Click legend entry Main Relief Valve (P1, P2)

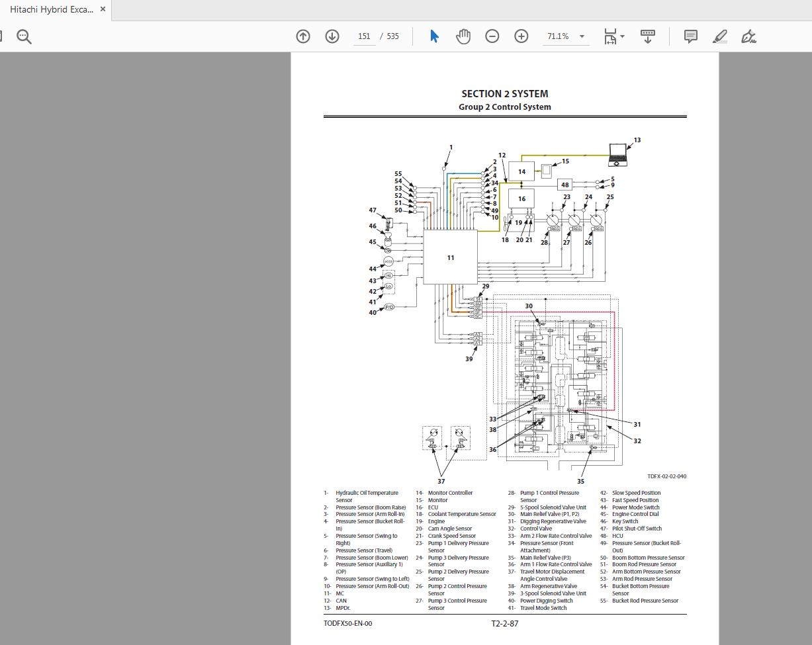click(550, 514)
